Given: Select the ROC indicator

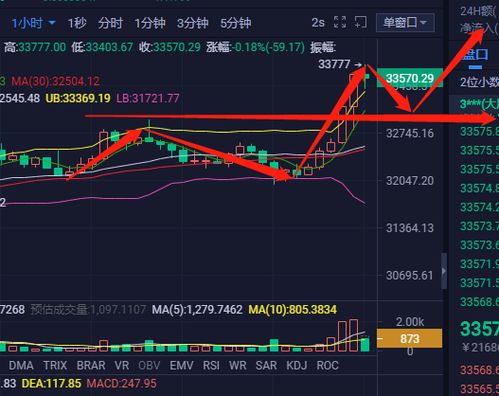Looking at the screenshot, I should coord(328,366).
